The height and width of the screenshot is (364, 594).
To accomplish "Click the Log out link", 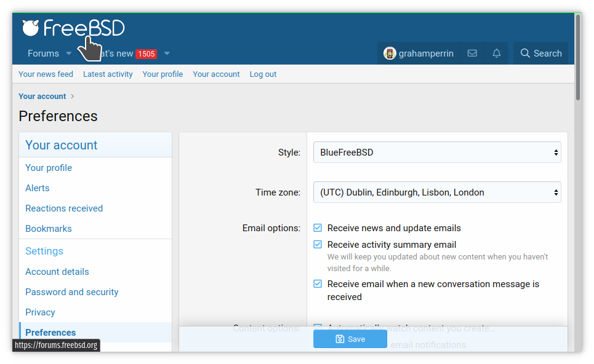I will 263,74.
